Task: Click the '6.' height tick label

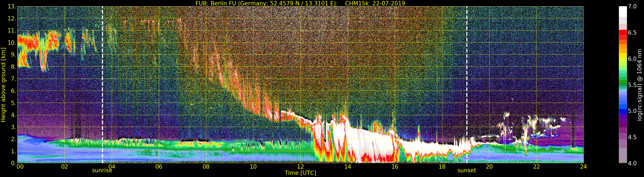Action: 14,91
